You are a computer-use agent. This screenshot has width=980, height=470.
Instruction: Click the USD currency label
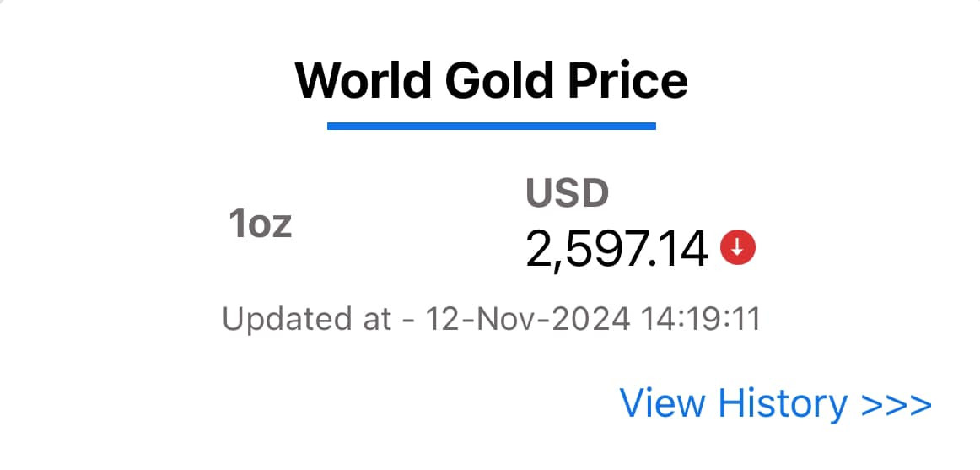tap(567, 193)
